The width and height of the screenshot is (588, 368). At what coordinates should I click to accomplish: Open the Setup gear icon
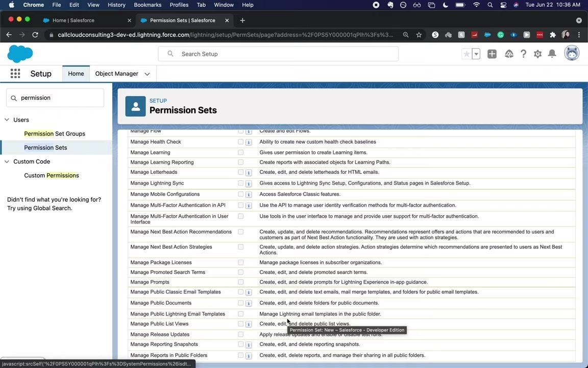(538, 54)
